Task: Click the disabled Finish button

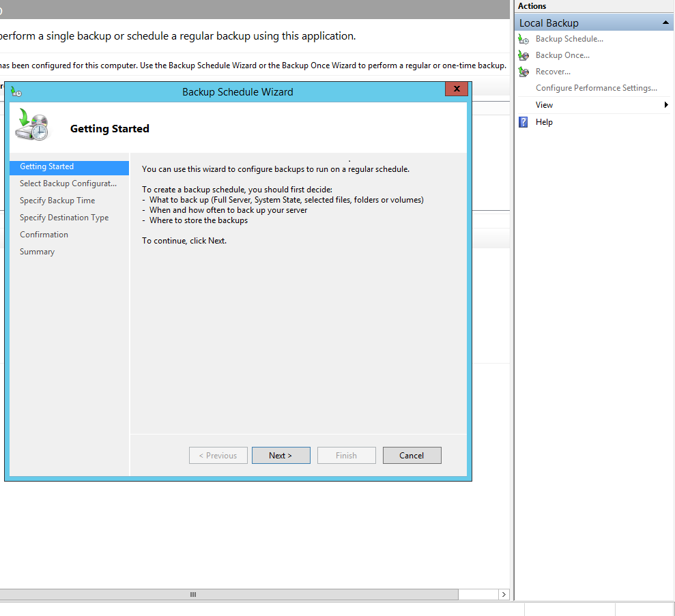Action: pos(346,455)
